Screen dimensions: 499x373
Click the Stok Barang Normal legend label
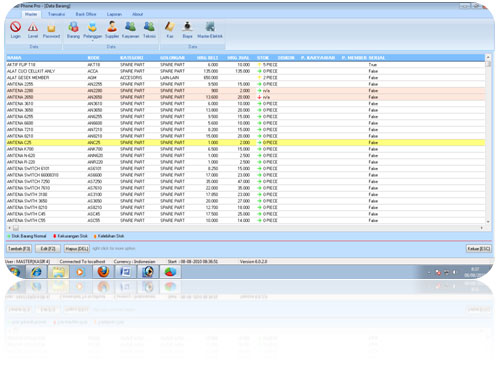coord(29,236)
